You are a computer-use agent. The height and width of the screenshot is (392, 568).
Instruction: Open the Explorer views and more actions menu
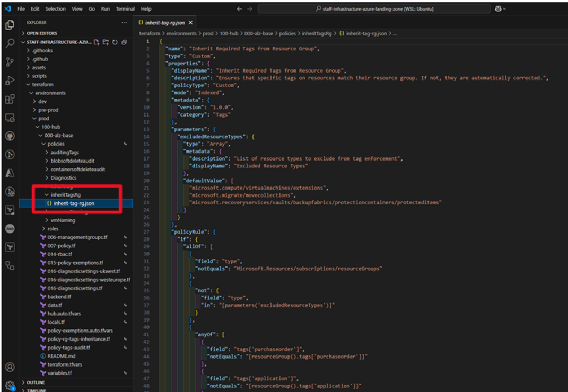click(x=124, y=22)
